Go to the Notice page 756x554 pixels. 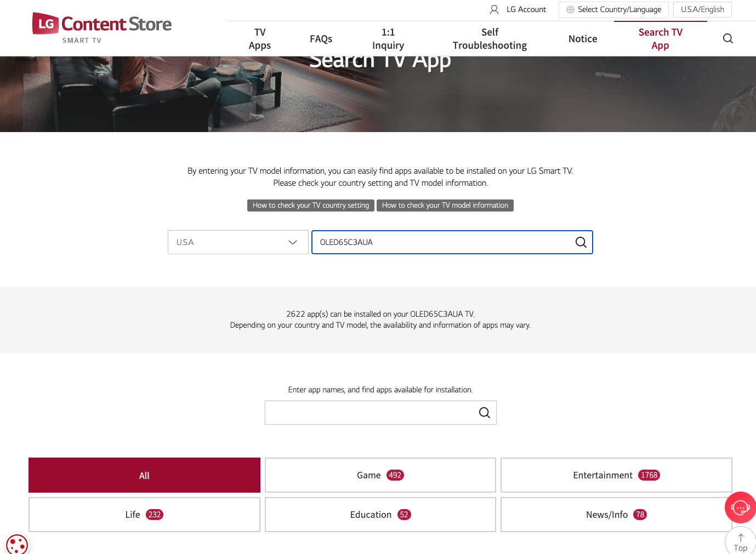[583, 39]
